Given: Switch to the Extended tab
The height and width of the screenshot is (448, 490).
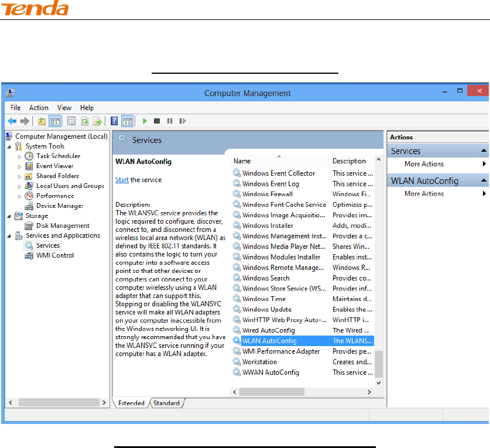Looking at the screenshot, I should tap(131, 403).
